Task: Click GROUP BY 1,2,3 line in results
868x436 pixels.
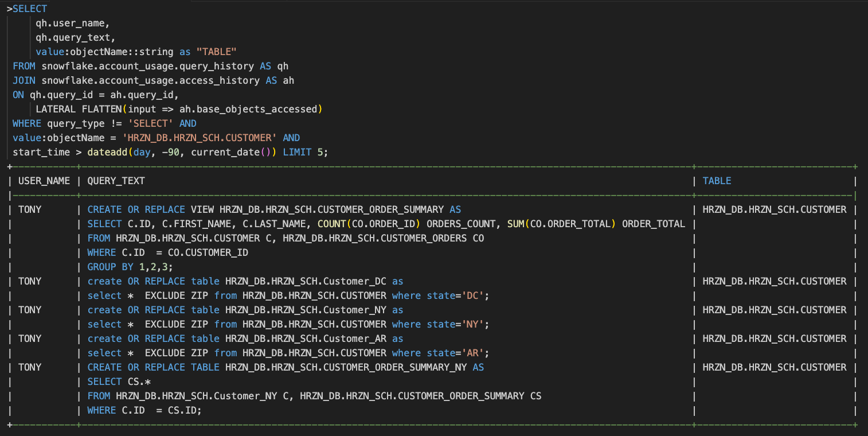Action: tap(130, 267)
